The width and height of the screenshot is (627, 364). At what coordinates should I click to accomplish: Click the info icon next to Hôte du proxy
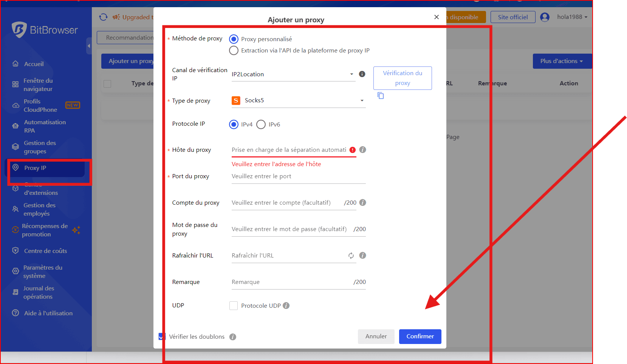[x=362, y=150]
